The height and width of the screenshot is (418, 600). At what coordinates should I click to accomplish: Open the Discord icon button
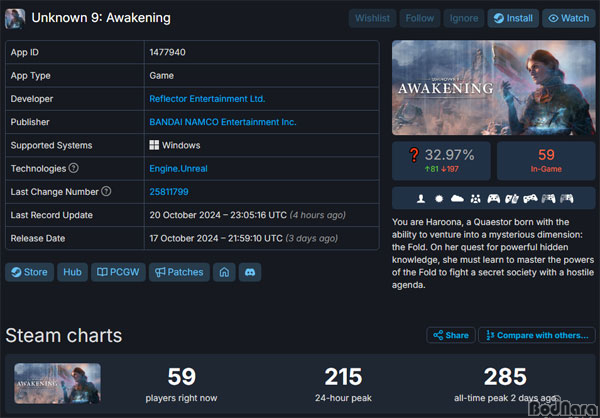[250, 272]
